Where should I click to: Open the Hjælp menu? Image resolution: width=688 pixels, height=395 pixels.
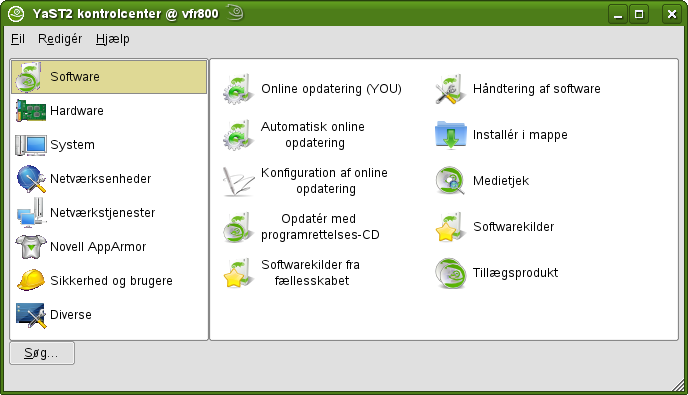tap(113, 39)
